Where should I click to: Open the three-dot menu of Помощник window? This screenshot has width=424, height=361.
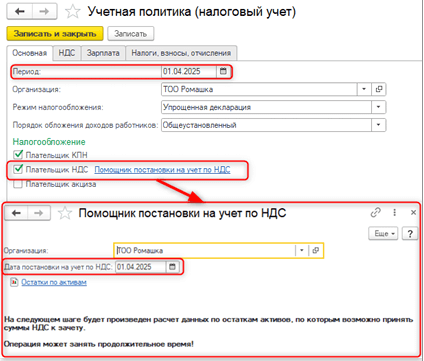click(x=395, y=212)
